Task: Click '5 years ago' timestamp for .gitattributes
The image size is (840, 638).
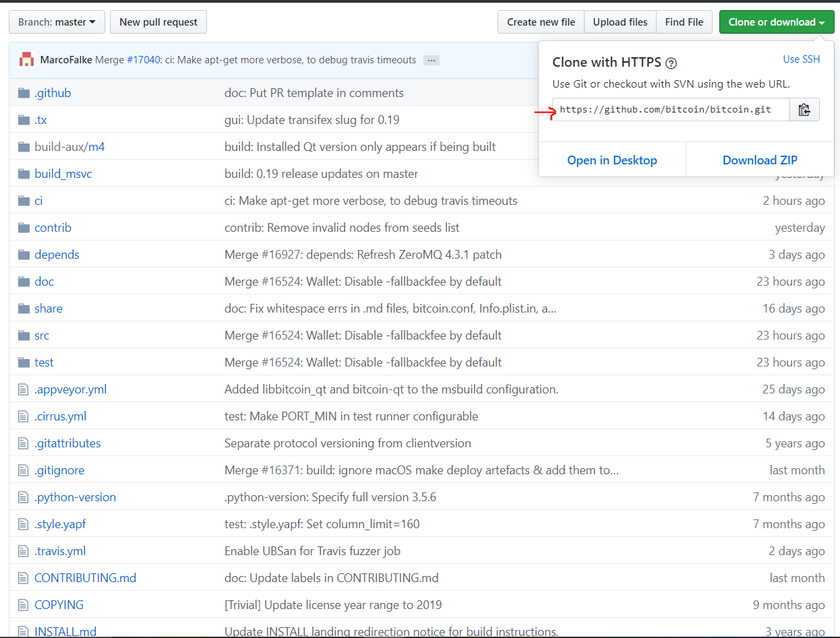Action: pos(796,443)
